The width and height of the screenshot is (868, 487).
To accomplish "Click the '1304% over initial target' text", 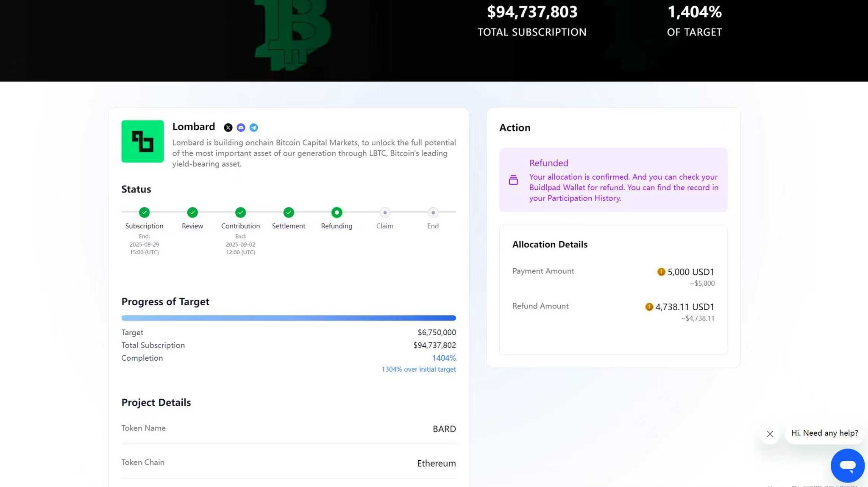I will click(x=419, y=369).
